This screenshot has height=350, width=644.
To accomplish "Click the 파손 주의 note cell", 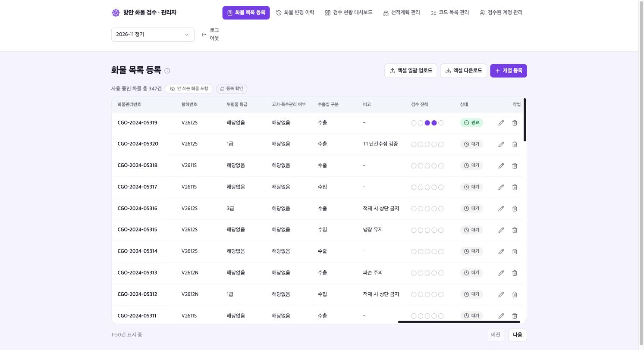I will (373, 273).
